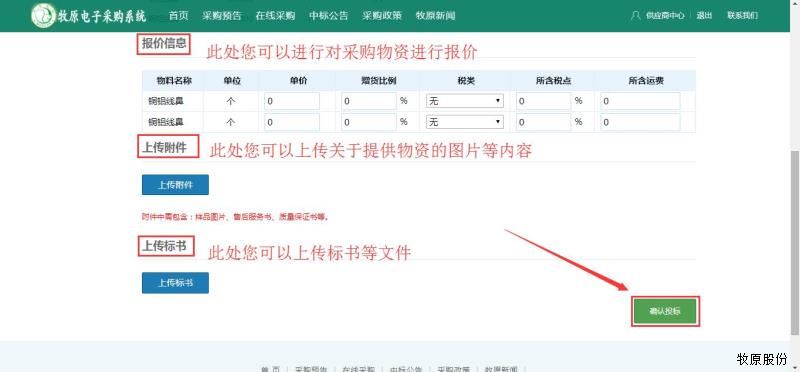Click the 所含税点 column header
This screenshot has width=800, height=372.
[x=553, y=81]
